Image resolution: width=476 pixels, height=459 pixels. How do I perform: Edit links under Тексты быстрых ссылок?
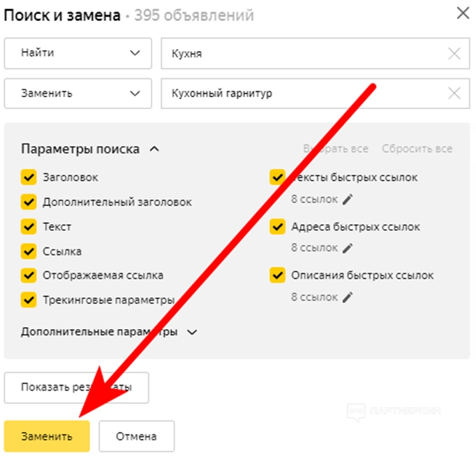pos(348,199)
